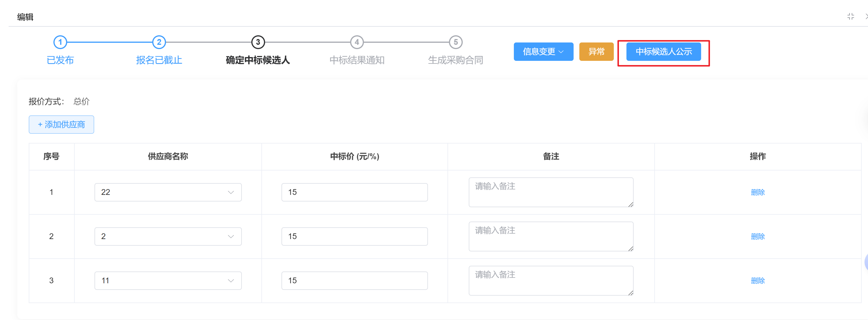This screenshot has width=868, height=320.
Task: Click the 备注 column header
Action: point(551,156)
